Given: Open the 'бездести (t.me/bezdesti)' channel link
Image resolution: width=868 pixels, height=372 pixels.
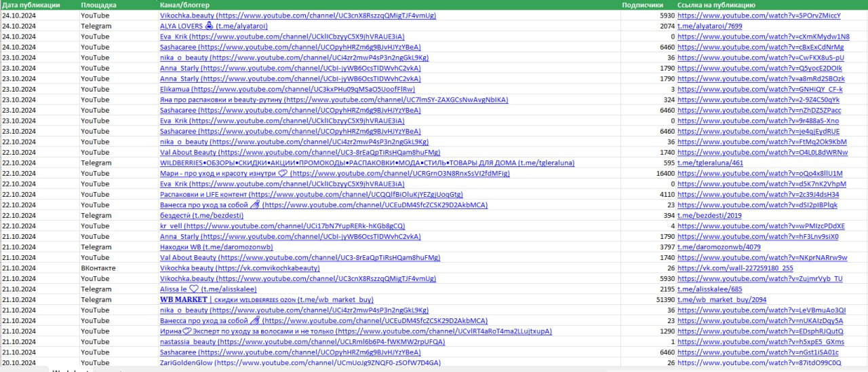Looking at the screenshot, I should click(201, 215).
